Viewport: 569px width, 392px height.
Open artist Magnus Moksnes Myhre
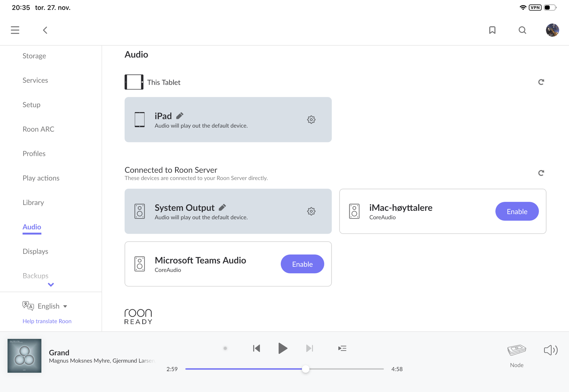[x=80, y=361]
